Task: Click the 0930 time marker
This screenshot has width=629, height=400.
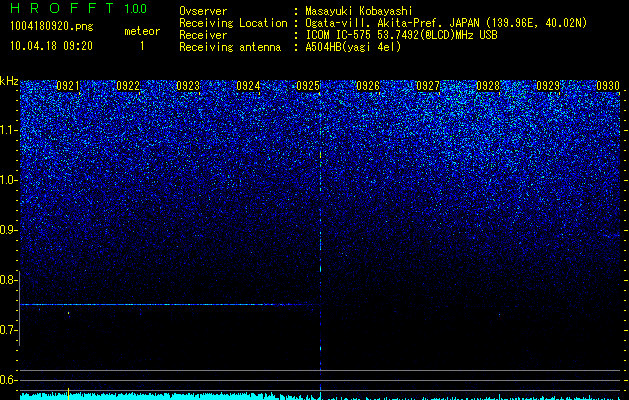Action: 608,86
